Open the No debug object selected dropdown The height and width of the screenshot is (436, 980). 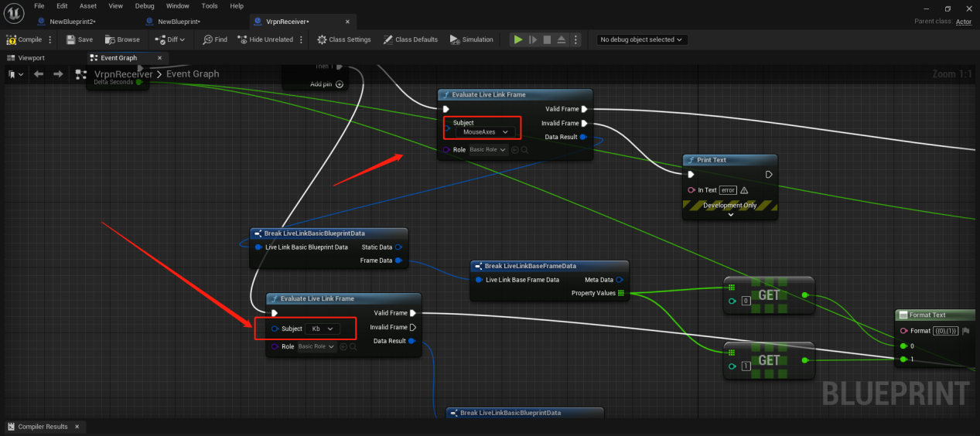pos(642,39)
